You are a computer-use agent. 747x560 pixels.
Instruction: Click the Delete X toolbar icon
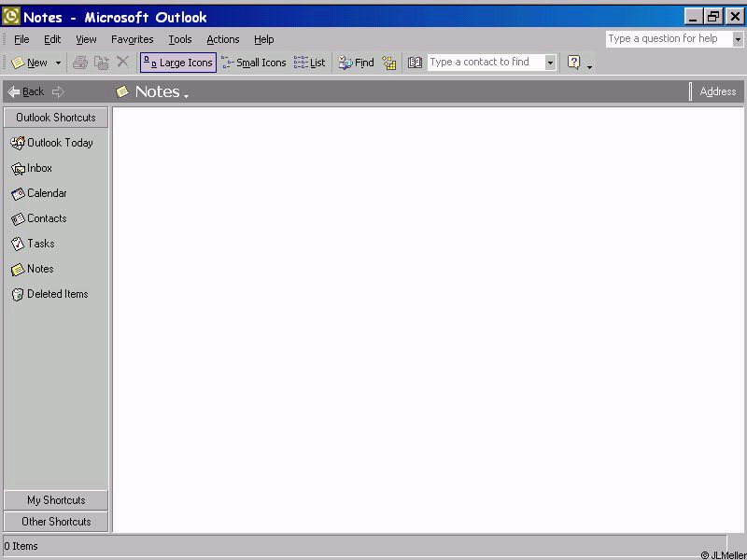click(122, 62)
